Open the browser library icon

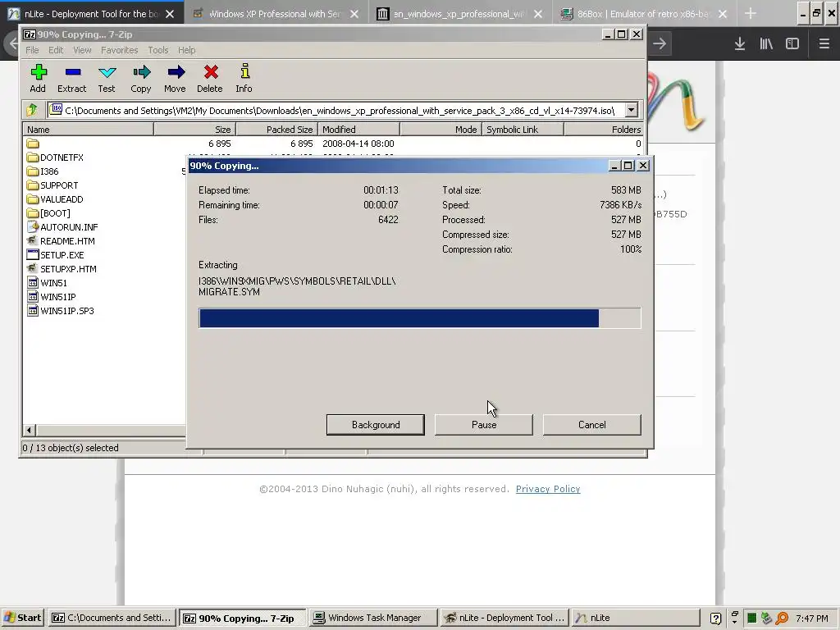coord(766,44)
